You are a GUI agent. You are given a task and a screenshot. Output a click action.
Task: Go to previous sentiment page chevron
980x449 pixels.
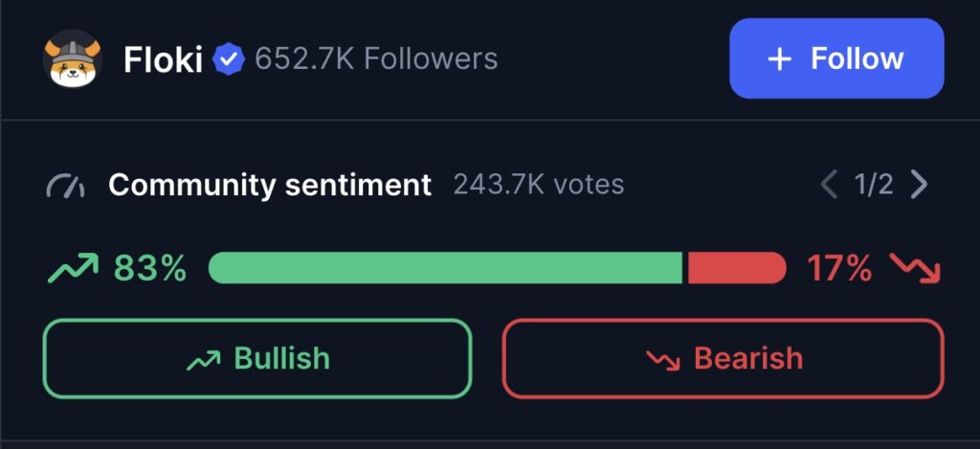[x=830, y=184]
